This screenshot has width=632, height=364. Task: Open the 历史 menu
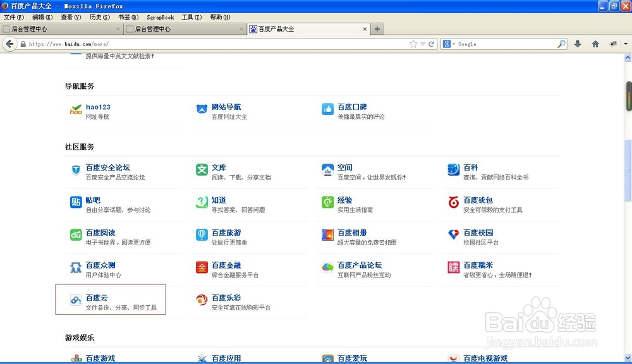(x=100, y=17)
